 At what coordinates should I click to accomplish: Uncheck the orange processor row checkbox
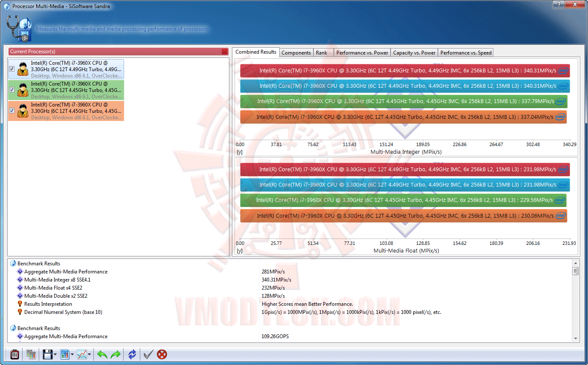pyautogui.click(x=12, y=111)
